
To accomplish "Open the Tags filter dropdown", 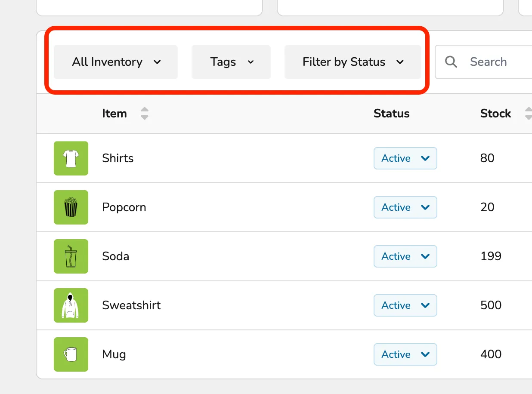I will click(x=231, y=62).
